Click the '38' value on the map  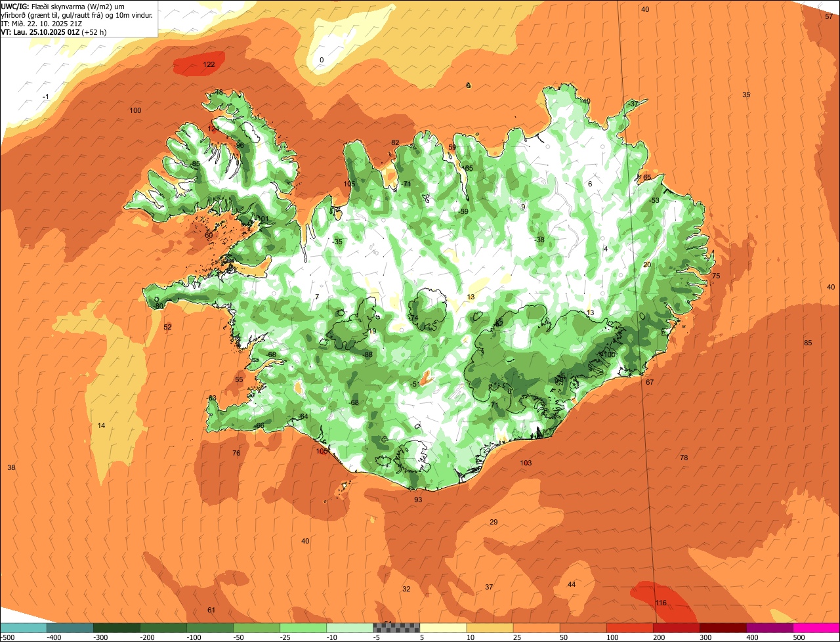[11, 467]
